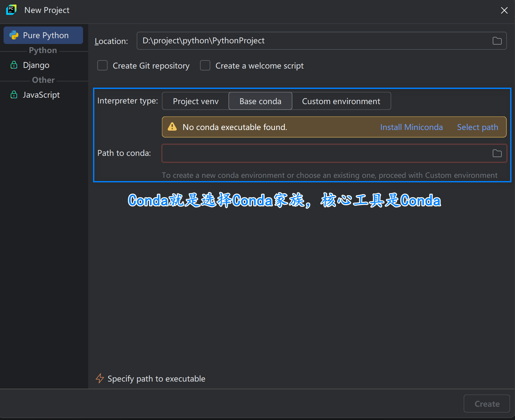515x420 pixels.
Task: Switch interpreter type to Base conda
Action: 260,101
